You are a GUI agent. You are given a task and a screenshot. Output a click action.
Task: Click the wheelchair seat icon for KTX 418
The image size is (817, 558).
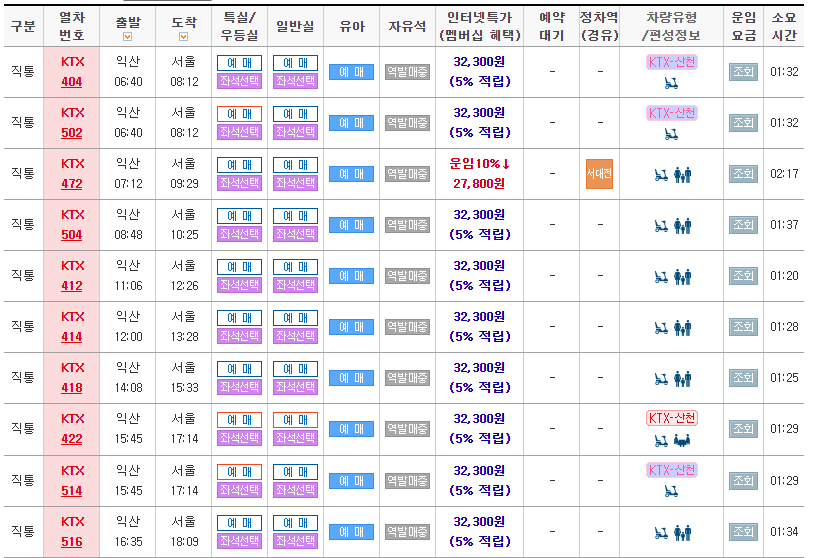(661, 379)
